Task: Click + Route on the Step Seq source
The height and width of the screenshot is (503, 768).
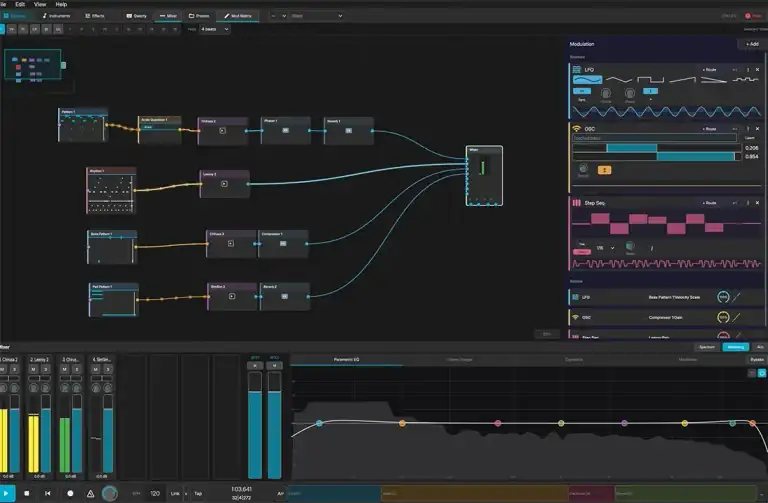Action: pyautogui.click(x=709, y=203)
